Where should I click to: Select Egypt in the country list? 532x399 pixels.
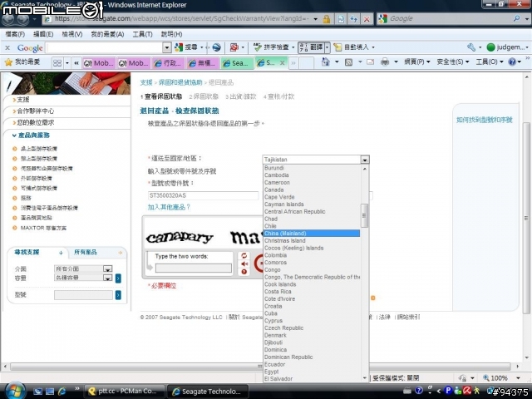(312, 372)
